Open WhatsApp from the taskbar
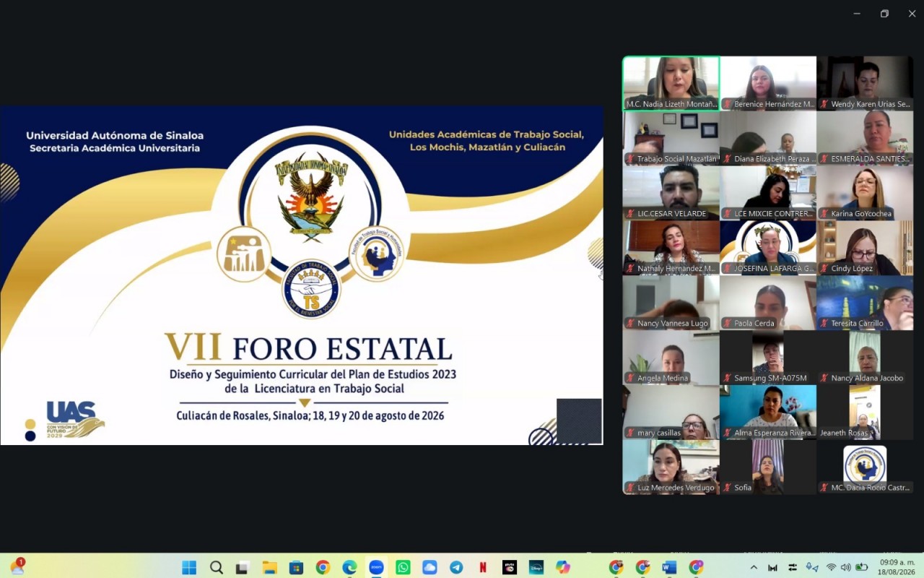The width and height of the screenshot is (924, 578). tap(403, 567)
